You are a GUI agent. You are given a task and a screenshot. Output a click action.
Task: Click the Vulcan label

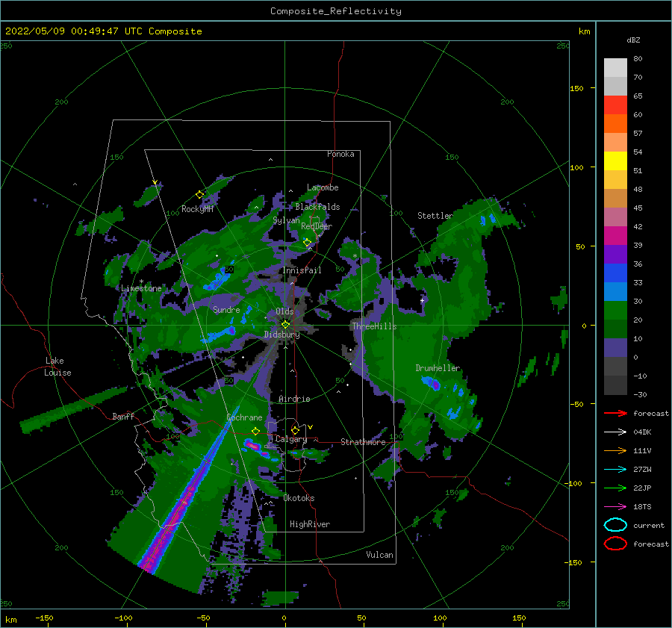coord(379,555)
